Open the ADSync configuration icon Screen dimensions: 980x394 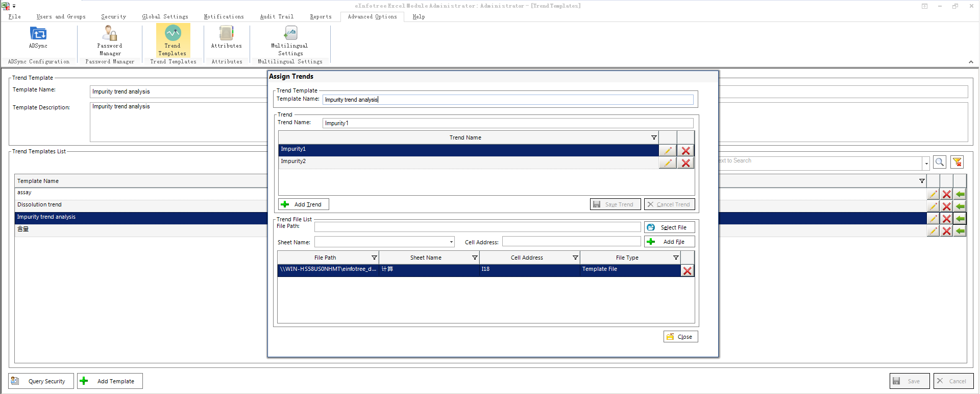[38, 34]
